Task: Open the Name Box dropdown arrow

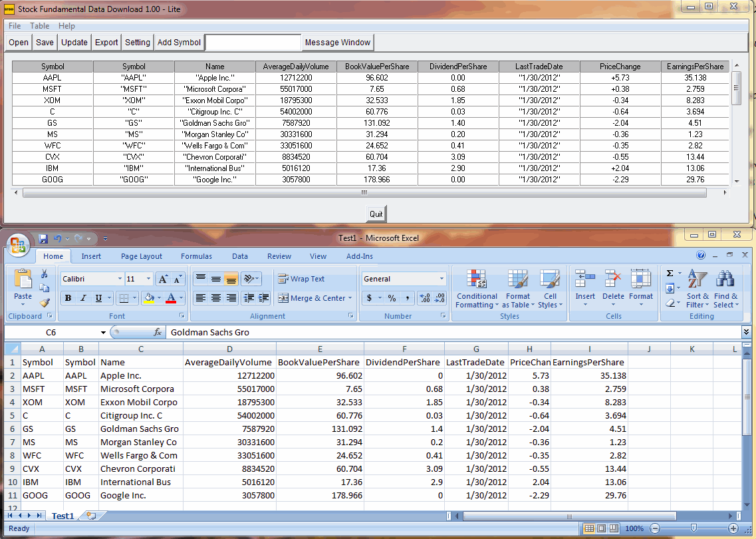Action: [x=103, y=333]
